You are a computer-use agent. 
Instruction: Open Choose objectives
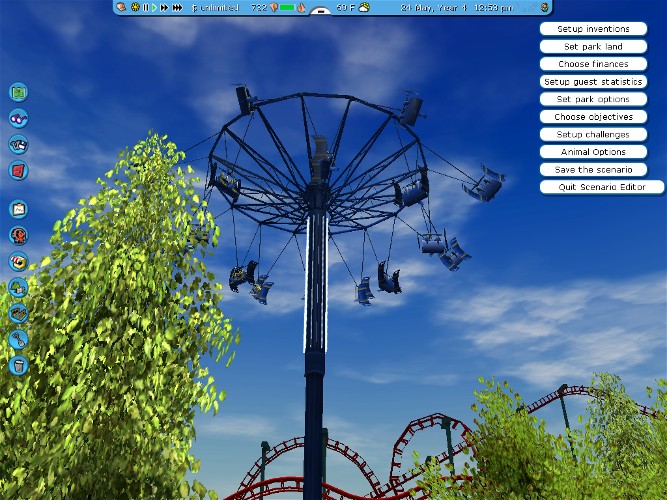tap(593, 117)
